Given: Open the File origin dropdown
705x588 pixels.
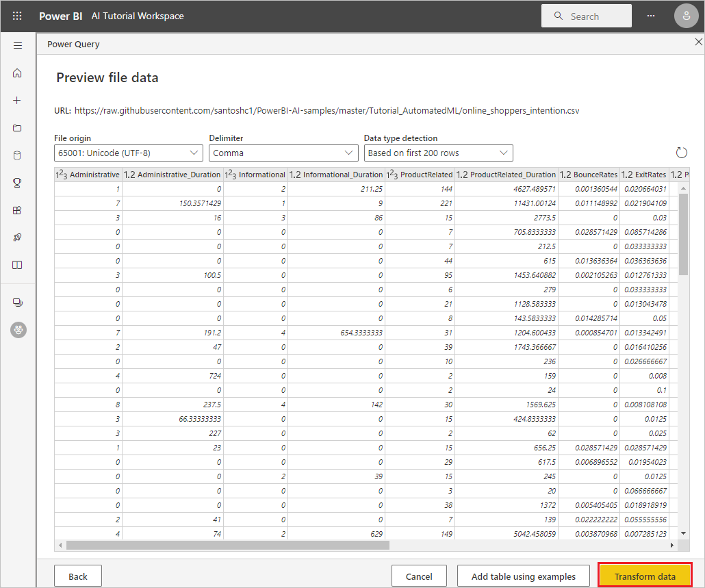Looking at the screenshot, I should pos(129,153).
